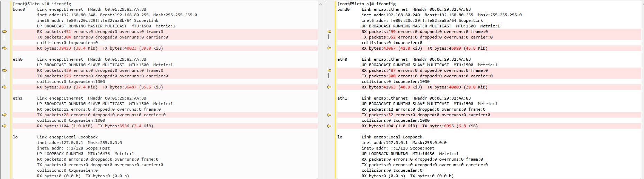Select right pane 'UP LOOPBACK RUNNING MTU:16436' line
This screenshot has height=179, width=644.
pos(410,154)
